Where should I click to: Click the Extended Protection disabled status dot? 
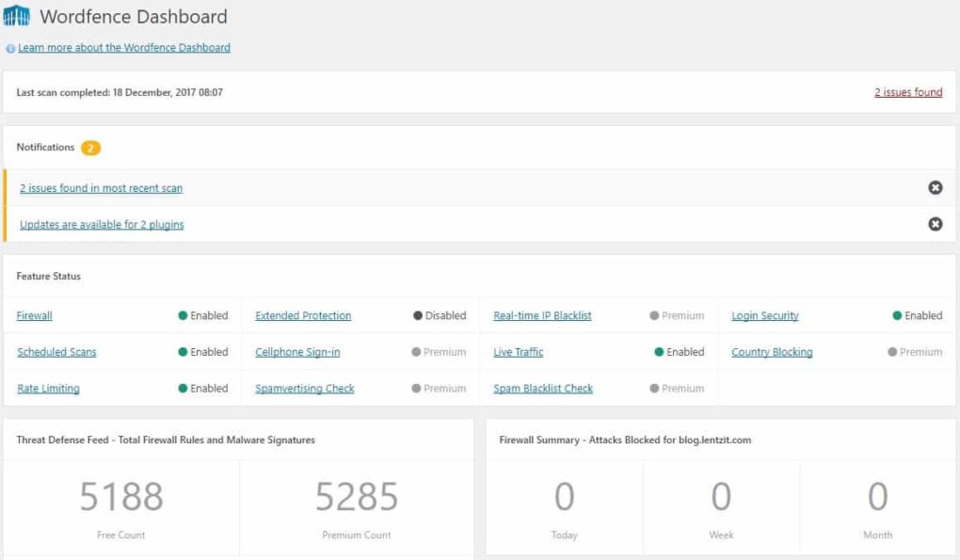[x=417, y=316]
